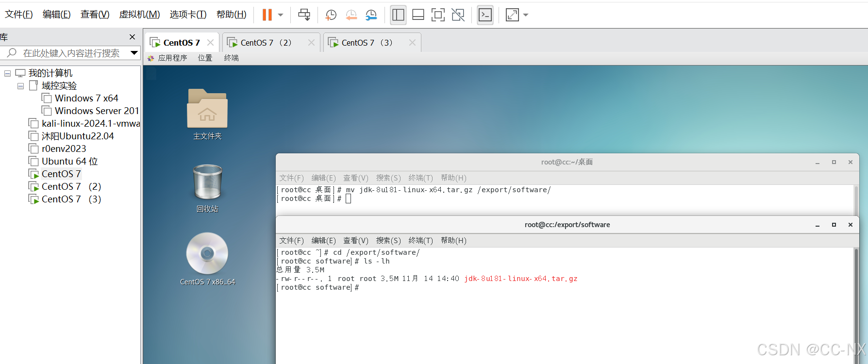Open 搜索(S) in the /export/software terminal
Image resolution: width=868 pixels, height=364 pixels.
(388, 241)
